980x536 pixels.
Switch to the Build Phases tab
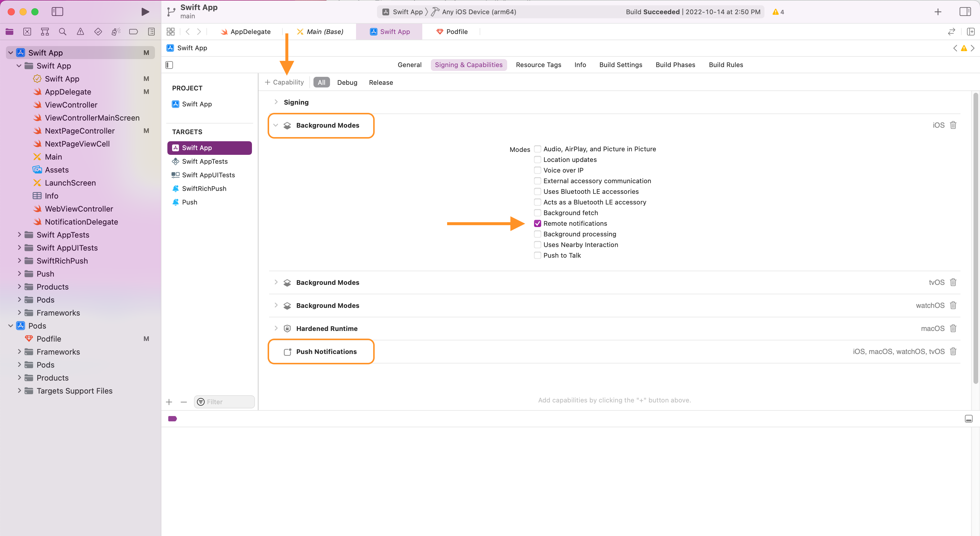pos(675,65)
